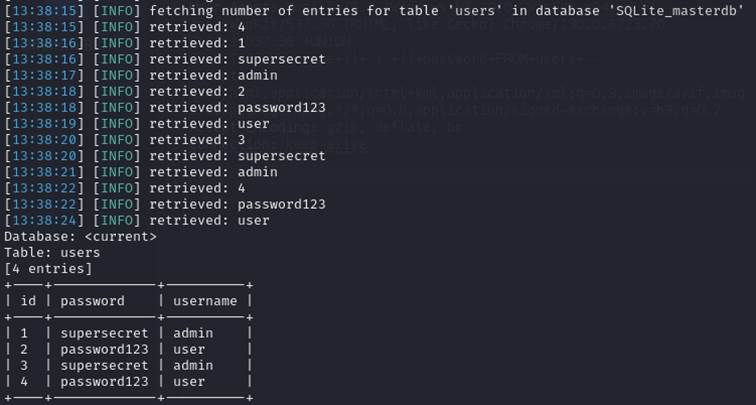Click the '[4 entries]' count text

(x=48, y=268)
